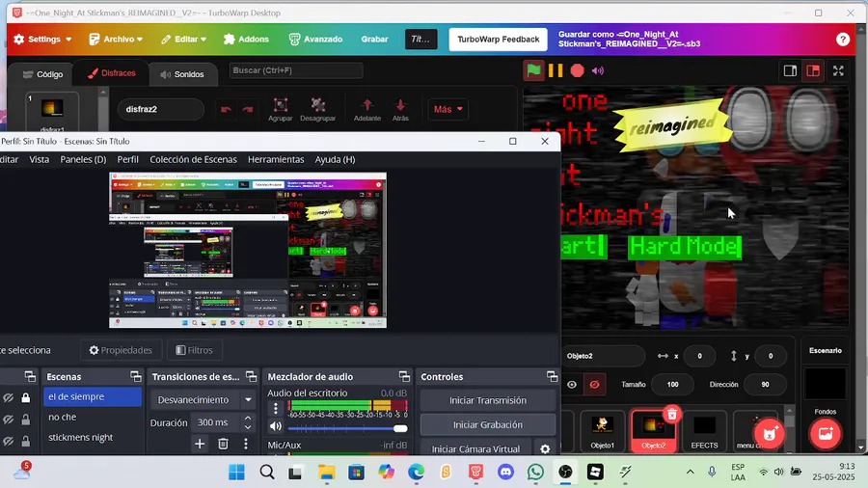This screenshot has height=488, width=868.
Task: Start the project with the green flag
Action: [x=533, y=70]
